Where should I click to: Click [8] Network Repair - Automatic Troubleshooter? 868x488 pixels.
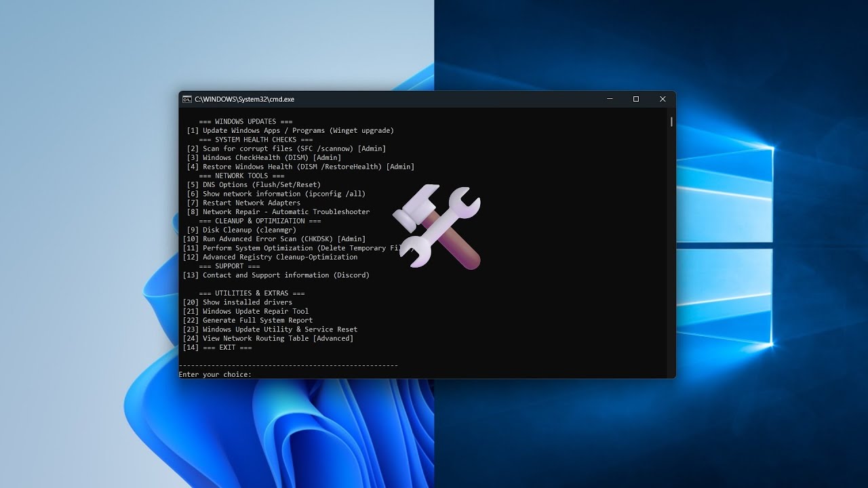click(x=278, y=211)
